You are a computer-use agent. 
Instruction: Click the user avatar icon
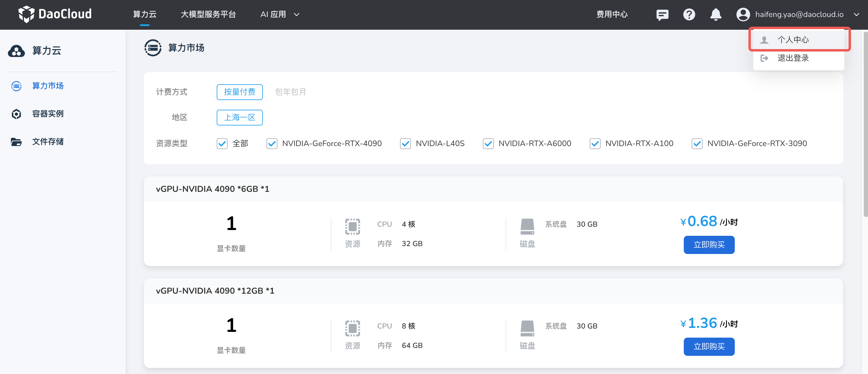[x=743, y=15]
